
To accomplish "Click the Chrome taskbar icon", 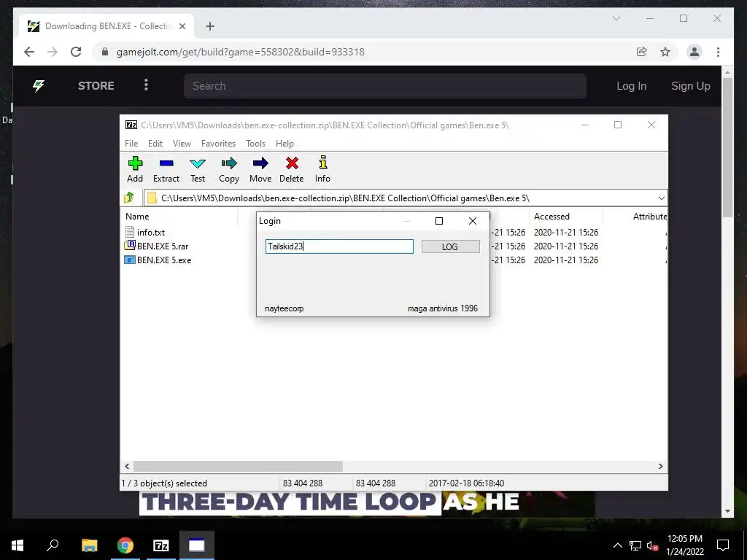I will tap(125, 545).
